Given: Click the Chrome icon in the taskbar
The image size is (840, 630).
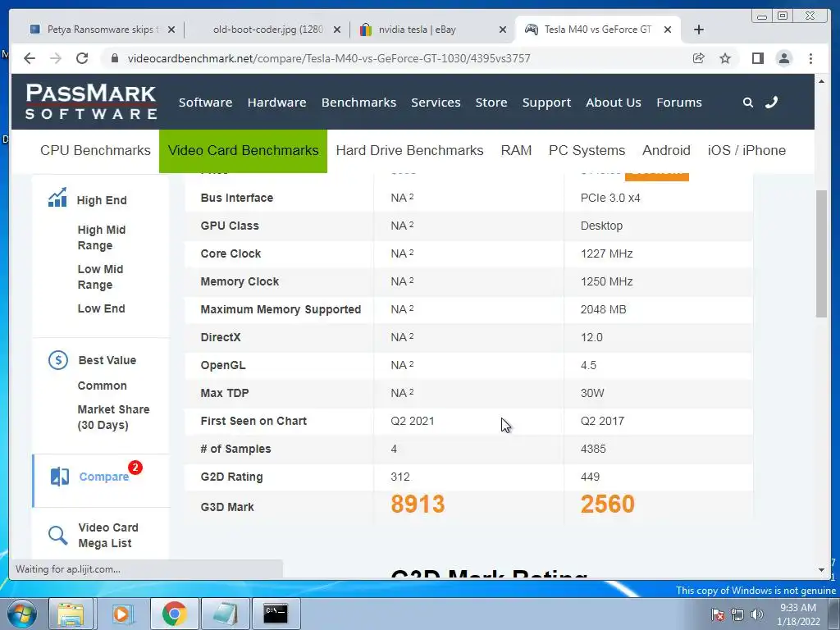Looking at the screenshot, I should (x=174, y=614).
